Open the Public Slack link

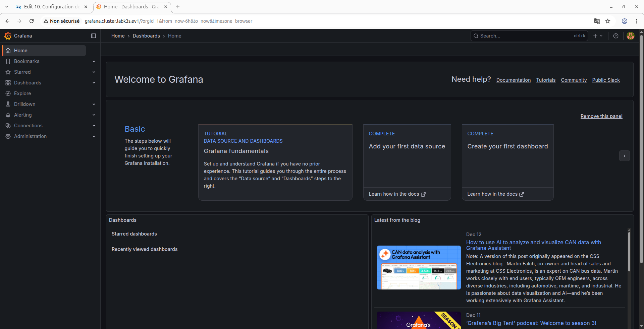tap(606, 80)
